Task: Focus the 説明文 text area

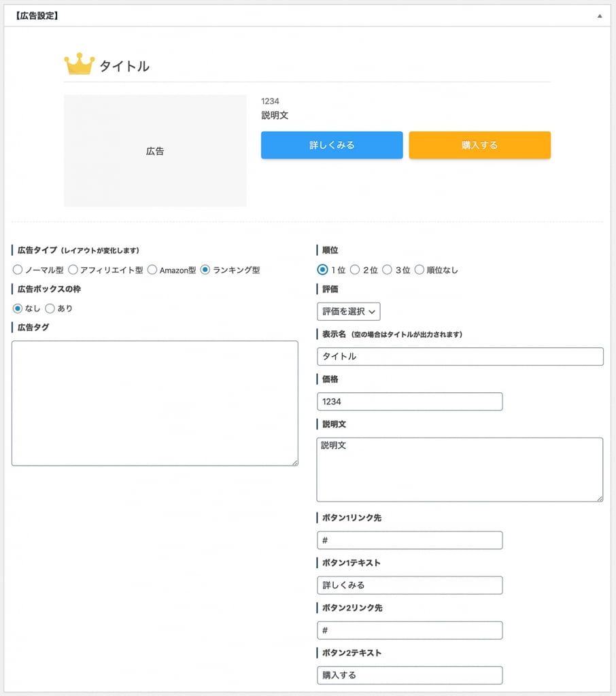Action: click(460, 470)
